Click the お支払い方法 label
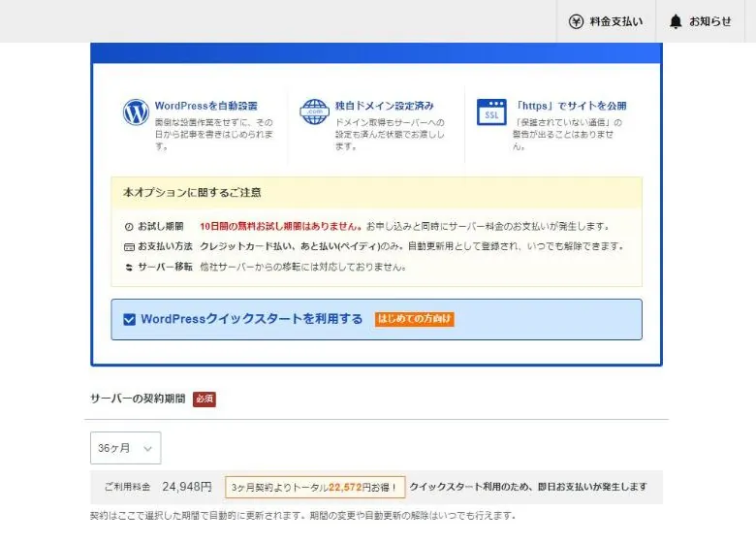This screenshot has height=543, width=756. tap(166, 246)
